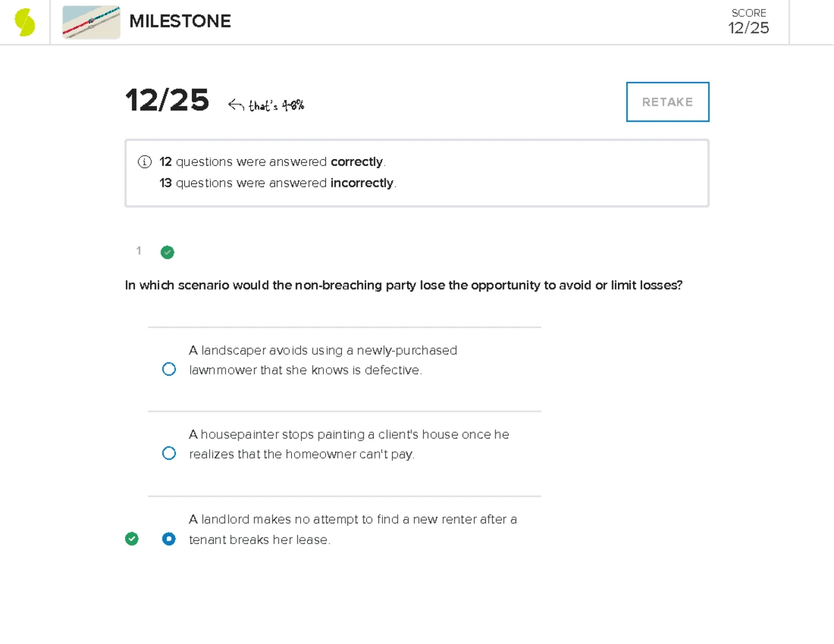
Task: Click the large 12/25 result heading
Action: (x=167, y=101)
